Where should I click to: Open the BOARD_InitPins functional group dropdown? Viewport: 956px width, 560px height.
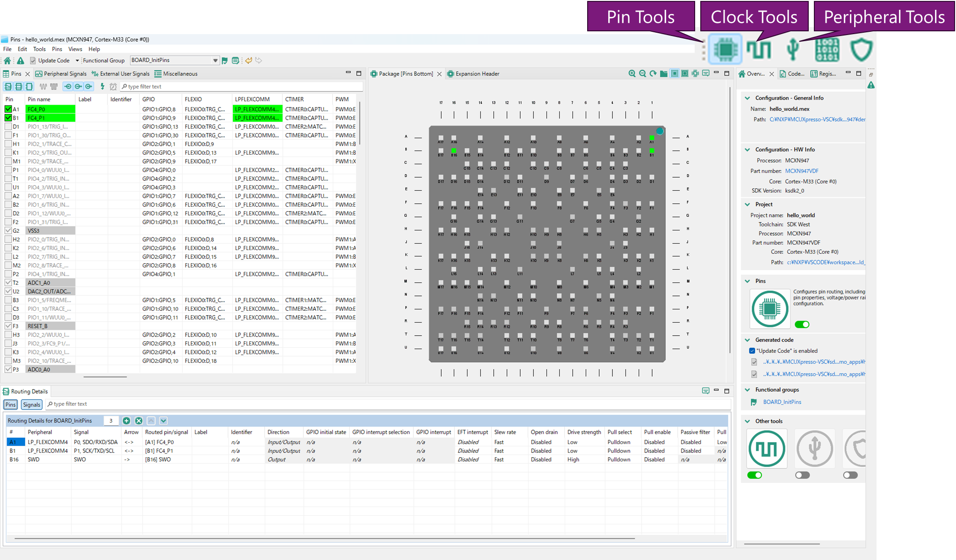coord(215,60)
